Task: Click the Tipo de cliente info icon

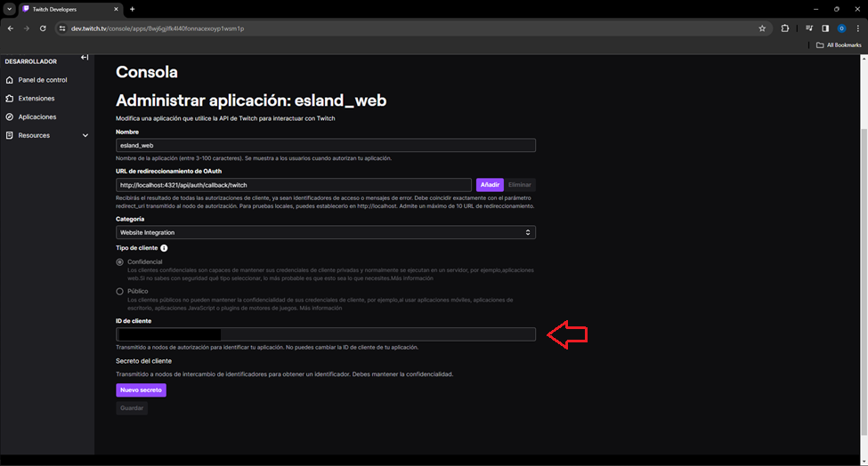Action: point(164,248)
